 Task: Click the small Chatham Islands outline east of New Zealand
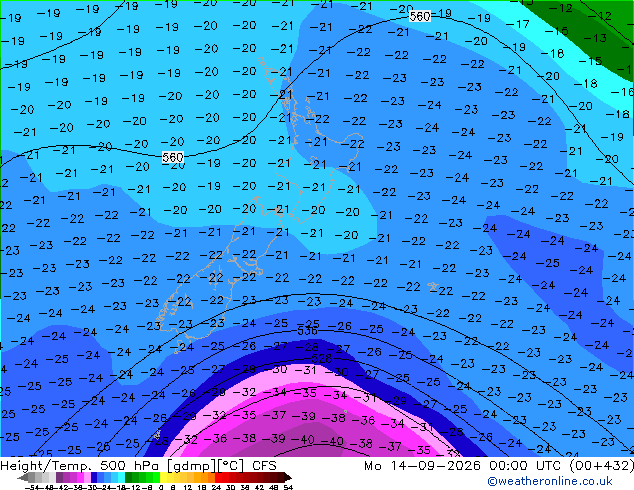pos(433,287)
